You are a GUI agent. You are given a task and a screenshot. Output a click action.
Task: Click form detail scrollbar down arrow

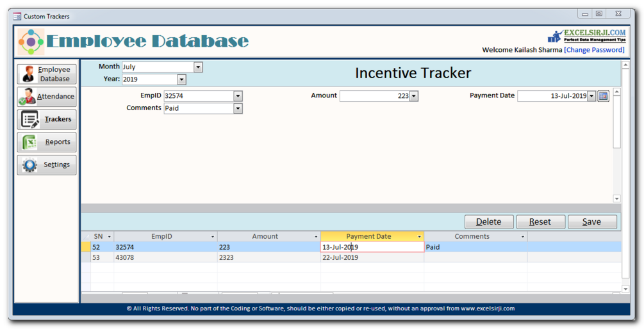(x=616, y=198)
